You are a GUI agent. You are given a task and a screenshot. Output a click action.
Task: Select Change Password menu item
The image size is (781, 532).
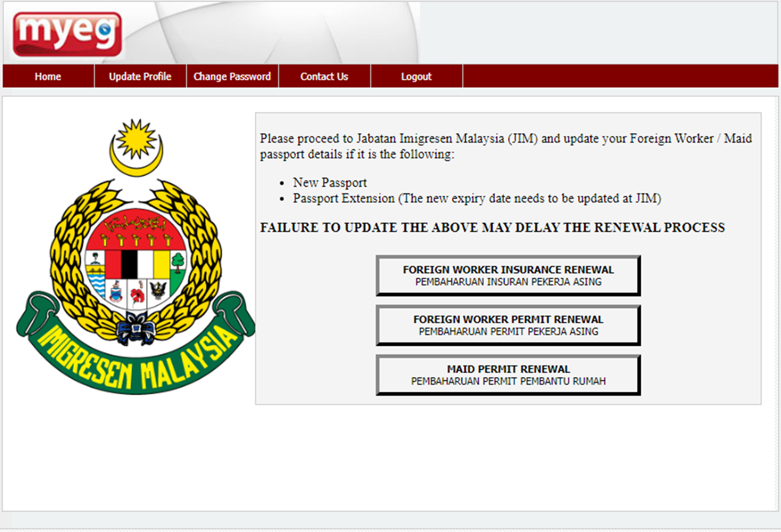pos(232,77)
